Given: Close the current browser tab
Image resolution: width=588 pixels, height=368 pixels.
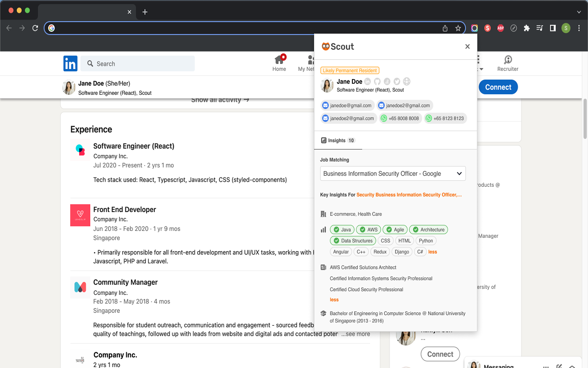Looking at the screenshot, I should (x=130, y=12).
